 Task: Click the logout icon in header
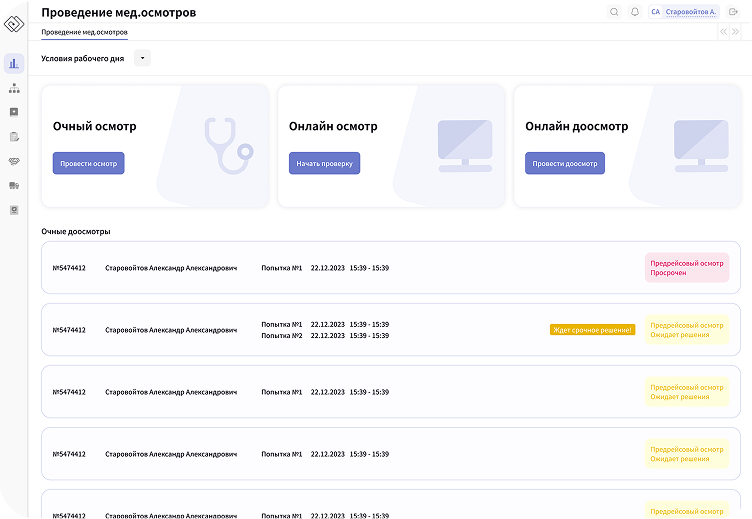pyautogui.click(x=733, y=12)
